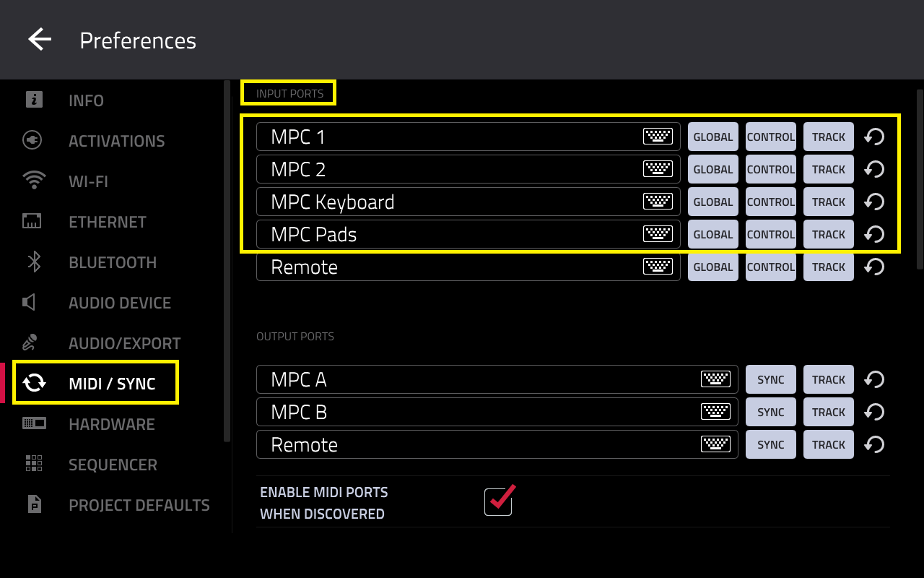The width and height of the screenshot is (924, 578).
Task: Toggle TRACK for MPC Pads input
Action: click(829, 234)
